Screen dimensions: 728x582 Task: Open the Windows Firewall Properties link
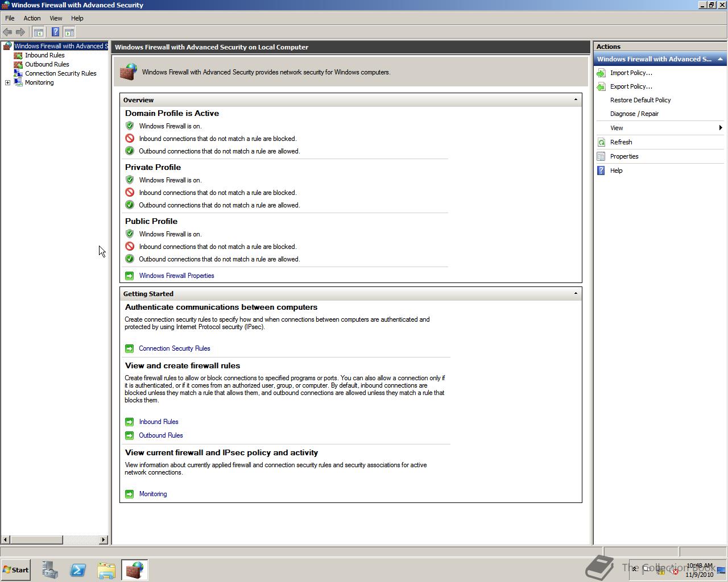tap(177, 276)
